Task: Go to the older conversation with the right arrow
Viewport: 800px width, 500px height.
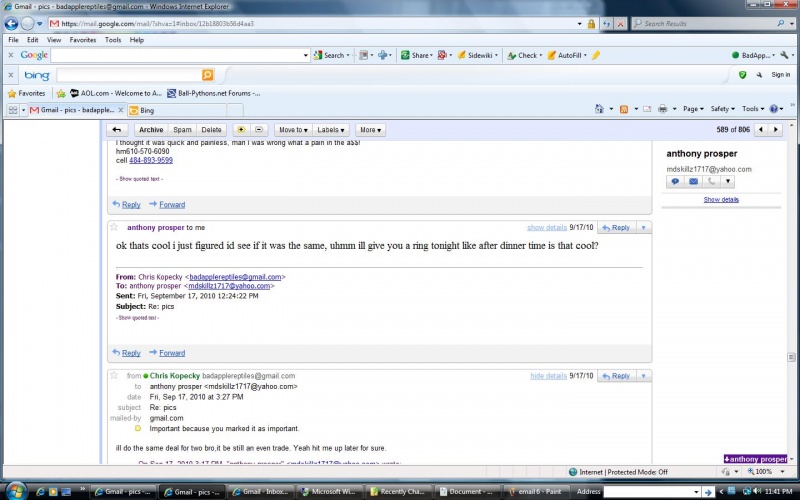Action: pos(776,130)
